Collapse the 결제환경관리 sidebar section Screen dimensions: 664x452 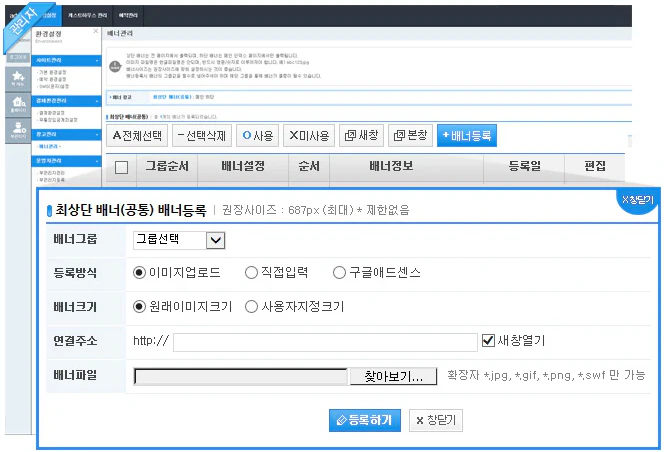point(66,101)
